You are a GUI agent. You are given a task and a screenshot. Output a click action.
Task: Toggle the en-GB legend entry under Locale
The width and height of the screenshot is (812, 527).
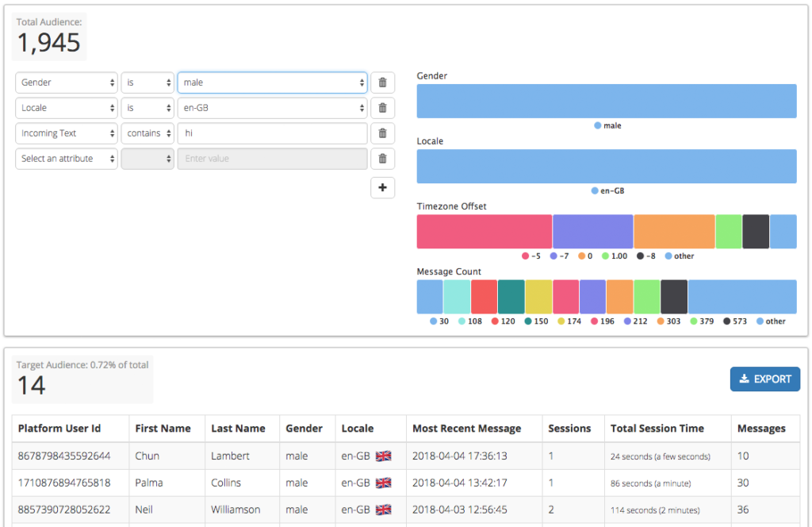coord(608,190)
